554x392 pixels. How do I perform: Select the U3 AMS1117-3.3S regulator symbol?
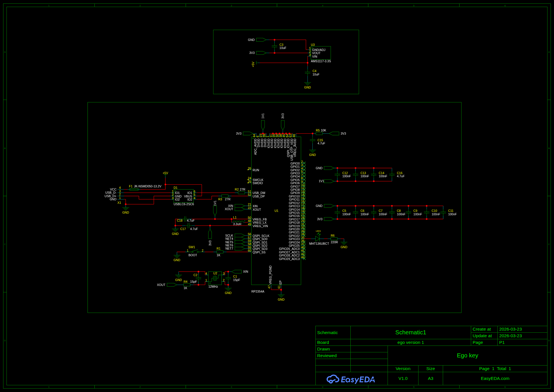point(321,53)
